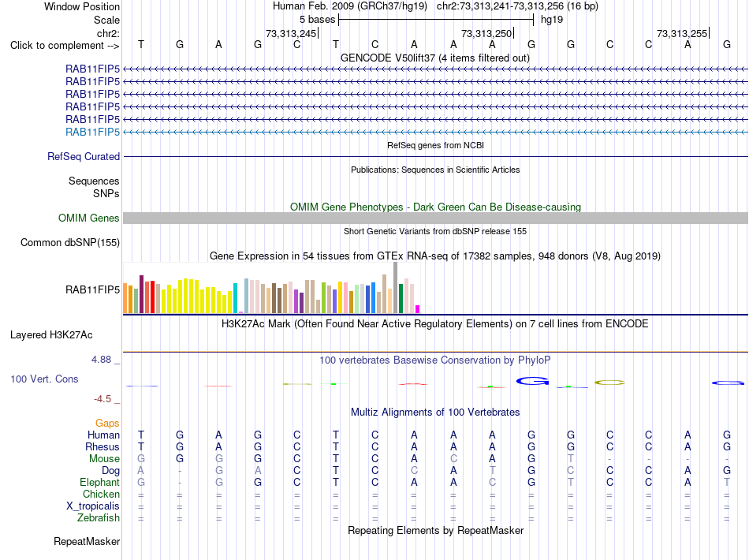Click position marker 73,313,245
The height and width of the screenshot is (560, 749).
click(291, 33)
